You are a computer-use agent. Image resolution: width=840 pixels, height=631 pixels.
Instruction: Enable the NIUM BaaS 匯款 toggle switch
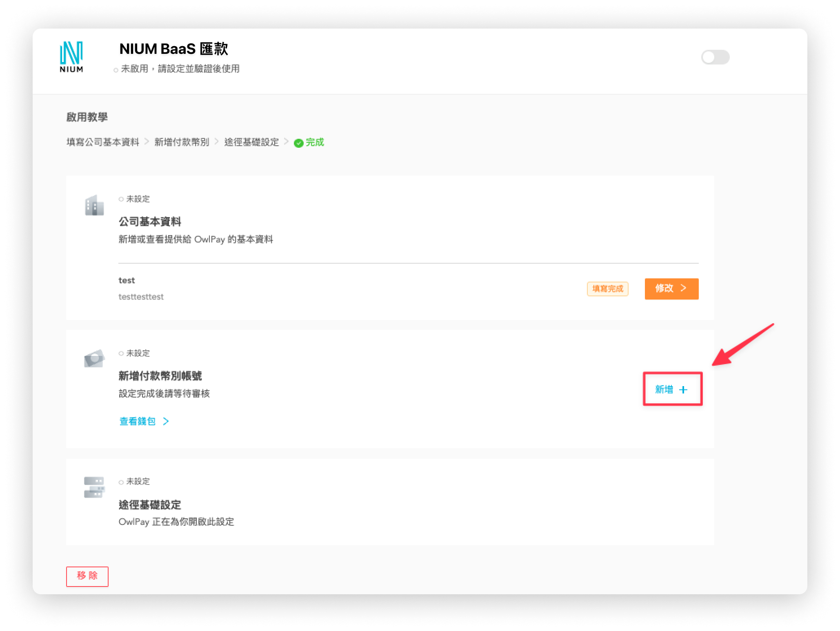click(715, 57)
